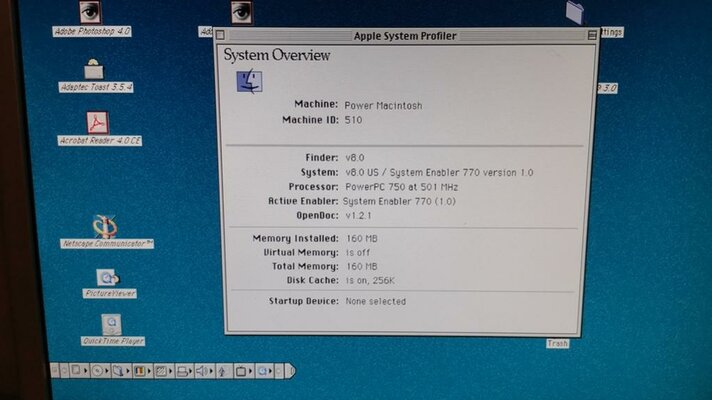Launch Netscape Communicator from the desktop

105,226
